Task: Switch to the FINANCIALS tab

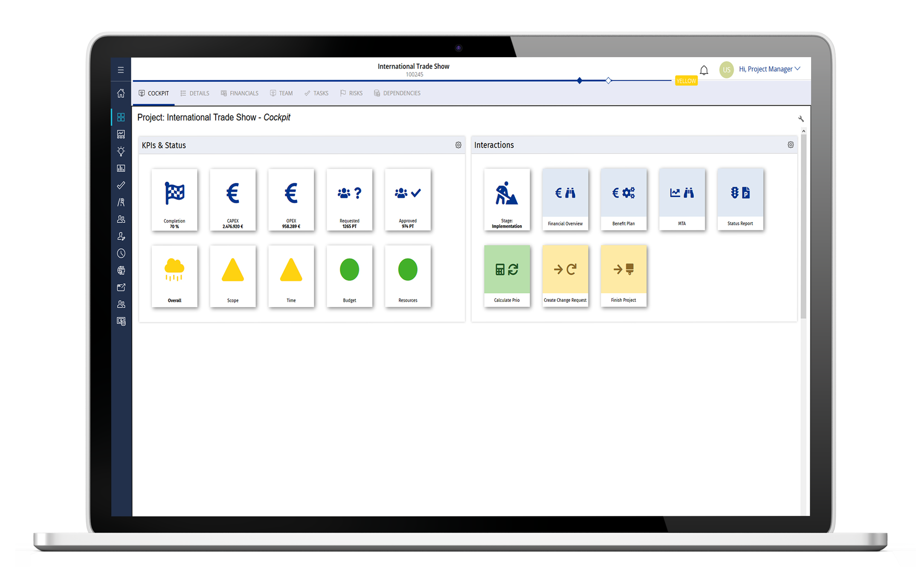Action: point(242,93)
